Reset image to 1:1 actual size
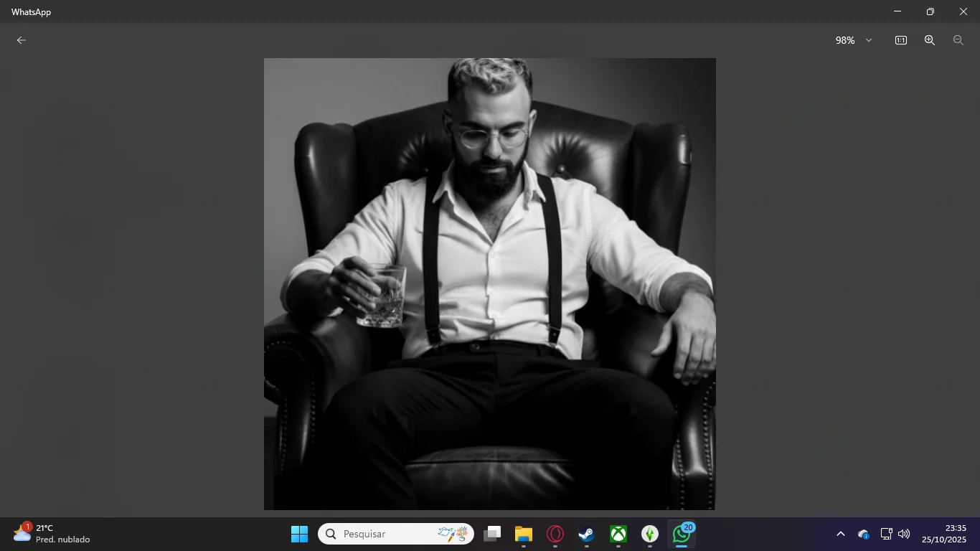Image resolution: width=980 pixels, height=551 pixels. [900, 40]
